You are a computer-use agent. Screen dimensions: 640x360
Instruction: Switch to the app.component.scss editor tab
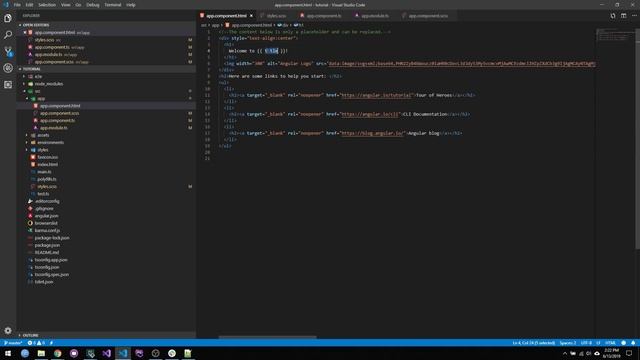coord(428,16)
